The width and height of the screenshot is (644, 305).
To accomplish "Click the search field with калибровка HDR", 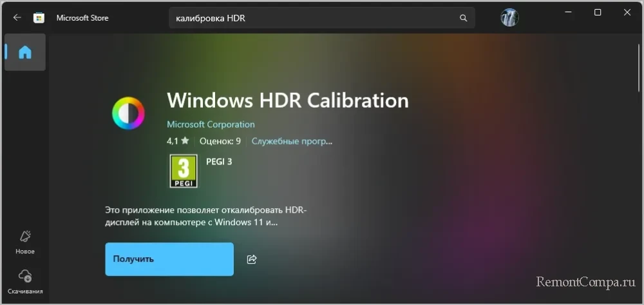I will click(x=321, y=18).
